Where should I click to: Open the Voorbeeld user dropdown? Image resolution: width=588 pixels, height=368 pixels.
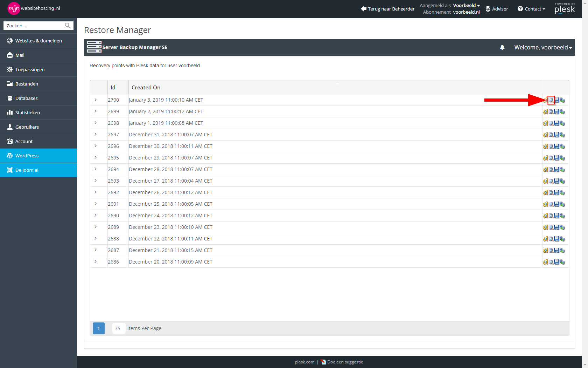click(x=466, y=6)
